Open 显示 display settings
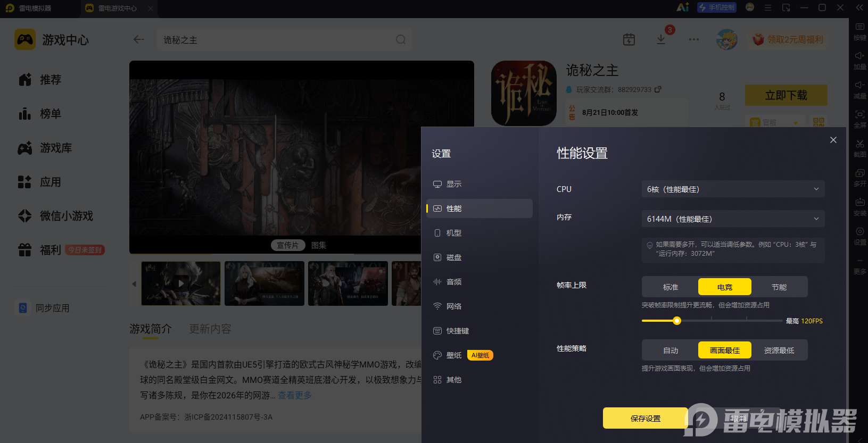This screenshot has width=868, height=443. (480, 184)
